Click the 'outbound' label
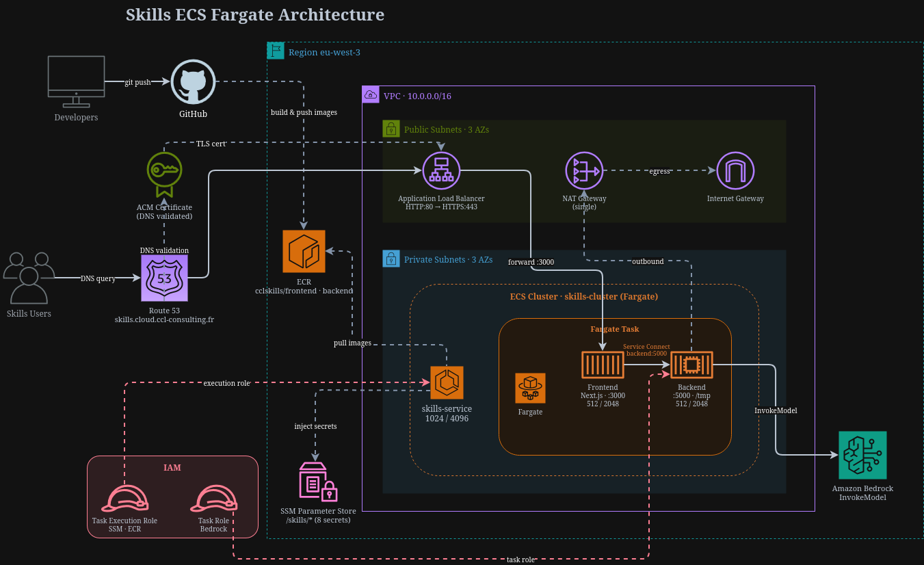This screenshot has width=924, height=565. point(648,261)
